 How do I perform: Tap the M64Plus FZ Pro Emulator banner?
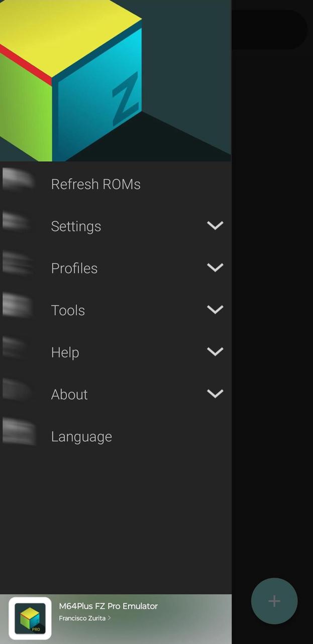(x=108, y=606)
